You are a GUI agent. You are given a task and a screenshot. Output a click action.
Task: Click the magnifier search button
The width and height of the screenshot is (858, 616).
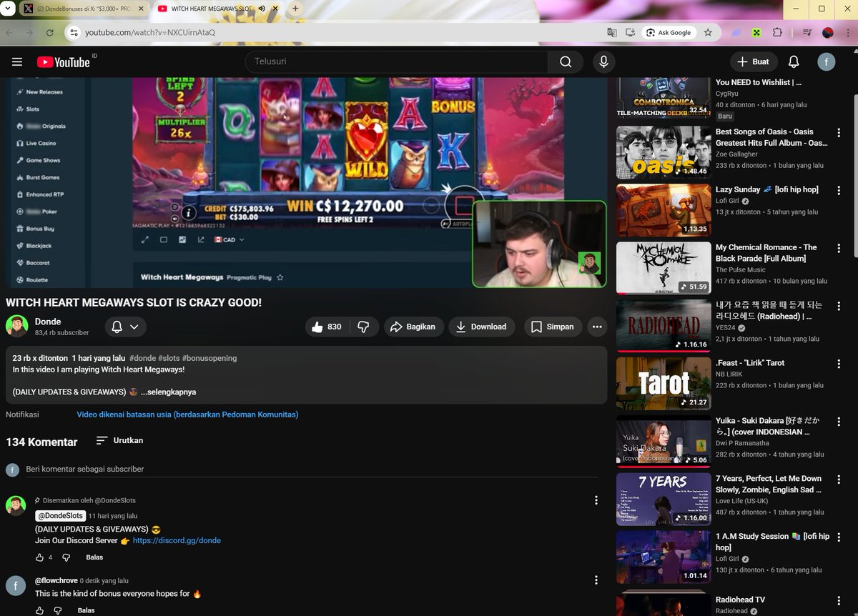(x=566, y=62)
